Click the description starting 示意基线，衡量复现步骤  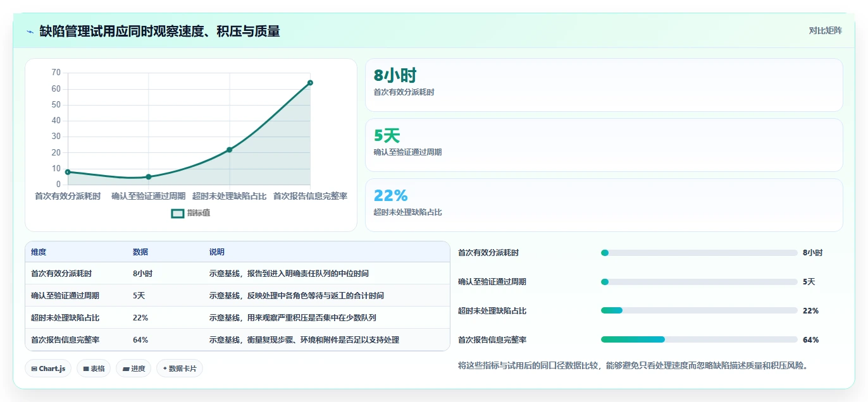coord(304,340)
